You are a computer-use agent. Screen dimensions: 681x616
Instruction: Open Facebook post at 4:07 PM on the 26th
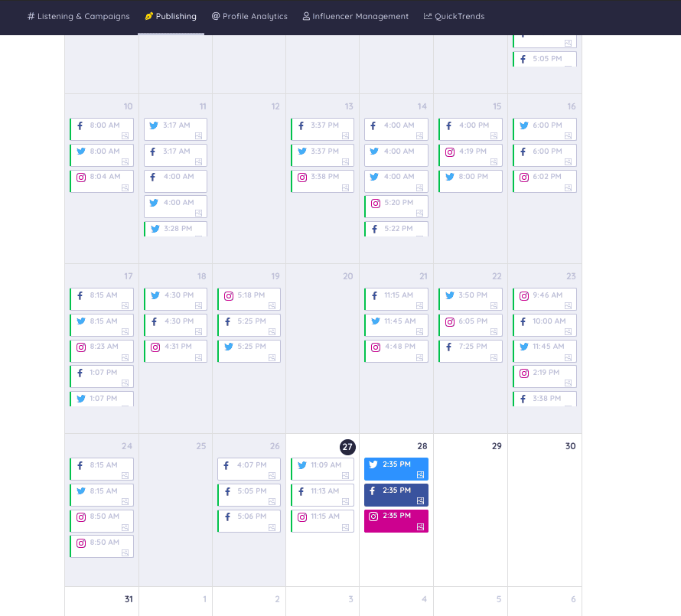point(249,469)
